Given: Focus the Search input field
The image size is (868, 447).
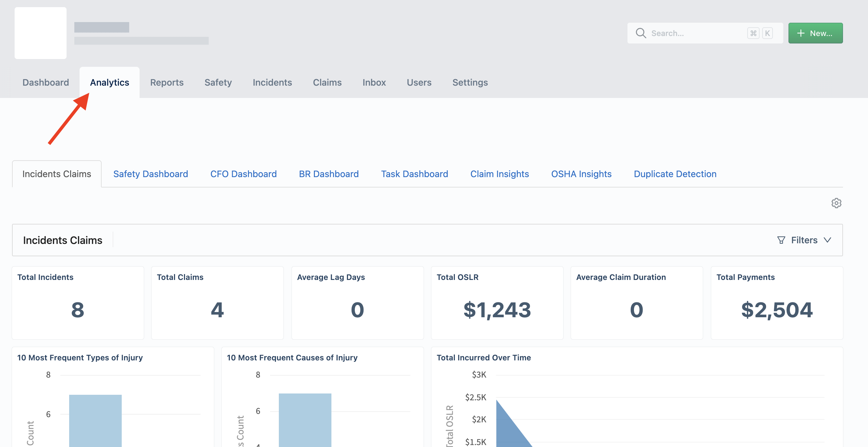Looking at the screenshot, I should (705, 33).
